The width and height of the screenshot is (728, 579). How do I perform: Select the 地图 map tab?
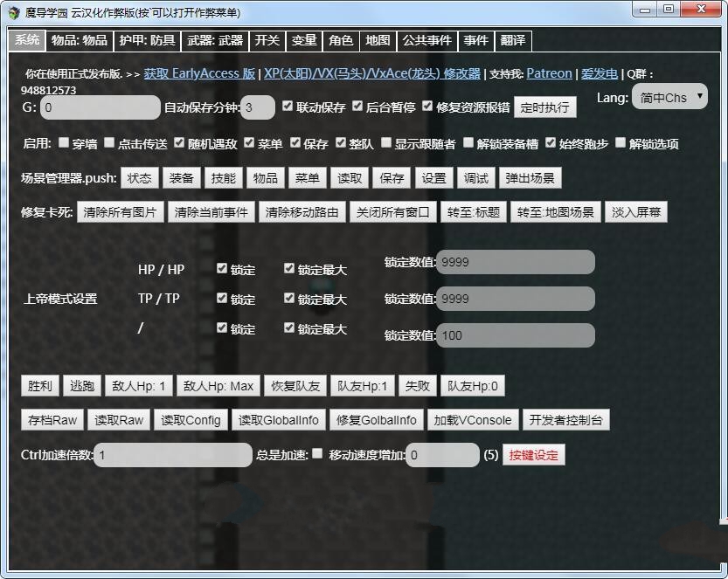378,40
